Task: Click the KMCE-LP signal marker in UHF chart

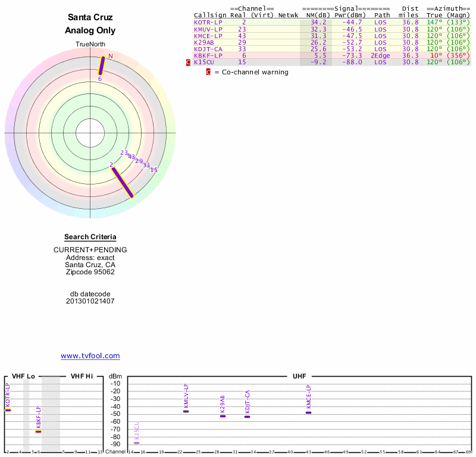Action: pyautogui.click(x=309, y=412)
